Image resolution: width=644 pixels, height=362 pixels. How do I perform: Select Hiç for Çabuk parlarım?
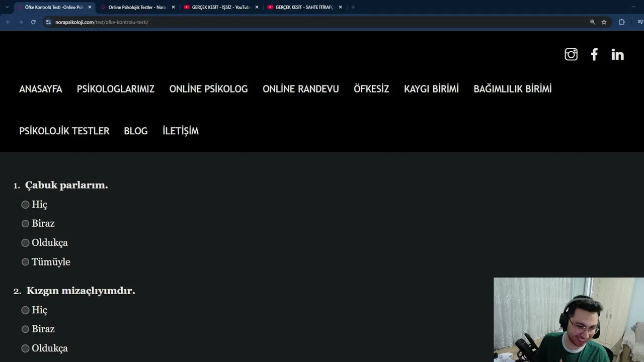pyautogui.click(x=25, y=205)
